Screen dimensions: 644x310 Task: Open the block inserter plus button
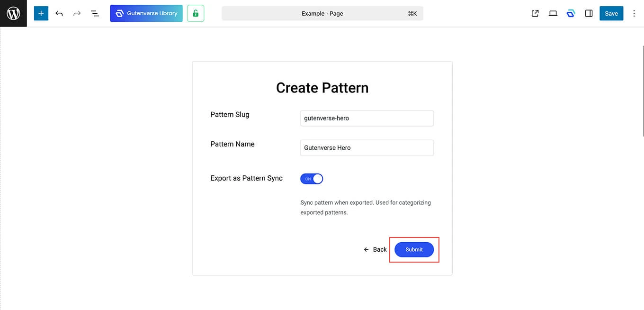click(x=41, y=13)
